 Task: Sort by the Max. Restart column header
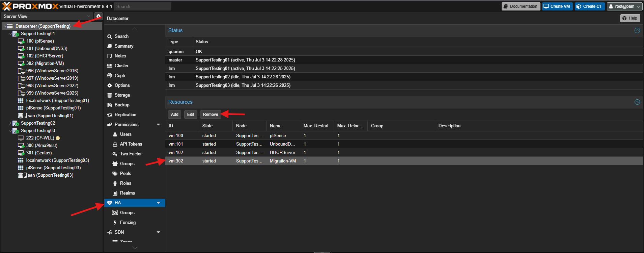(317, 126)
